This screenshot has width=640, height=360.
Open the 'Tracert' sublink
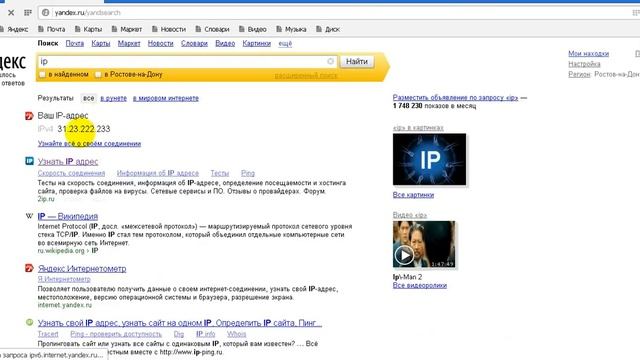48,334
